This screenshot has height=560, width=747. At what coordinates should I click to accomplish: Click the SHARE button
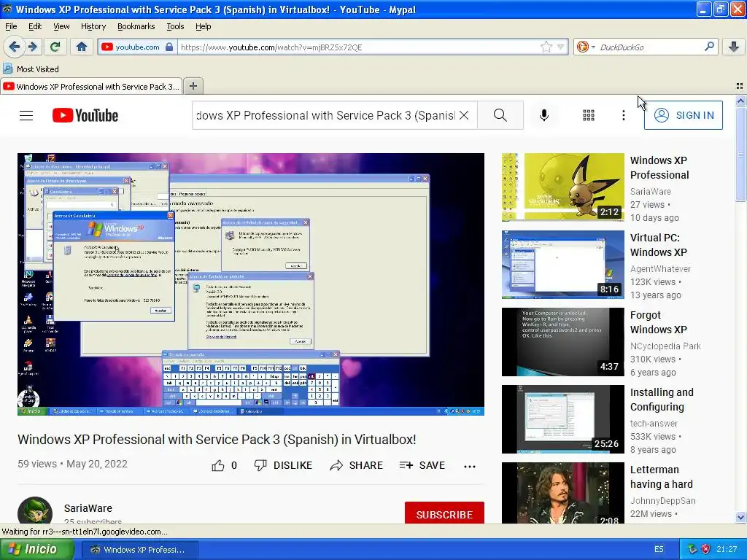click(x=356, y=465)
